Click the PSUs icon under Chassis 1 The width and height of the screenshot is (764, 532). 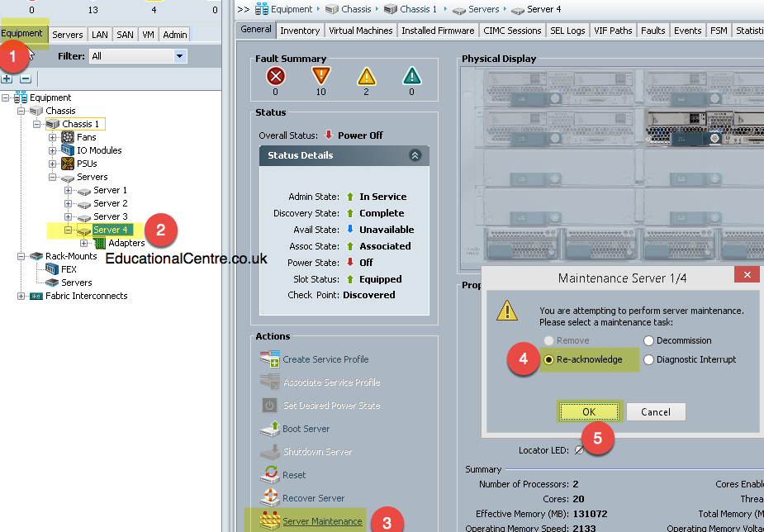point(66,163)
